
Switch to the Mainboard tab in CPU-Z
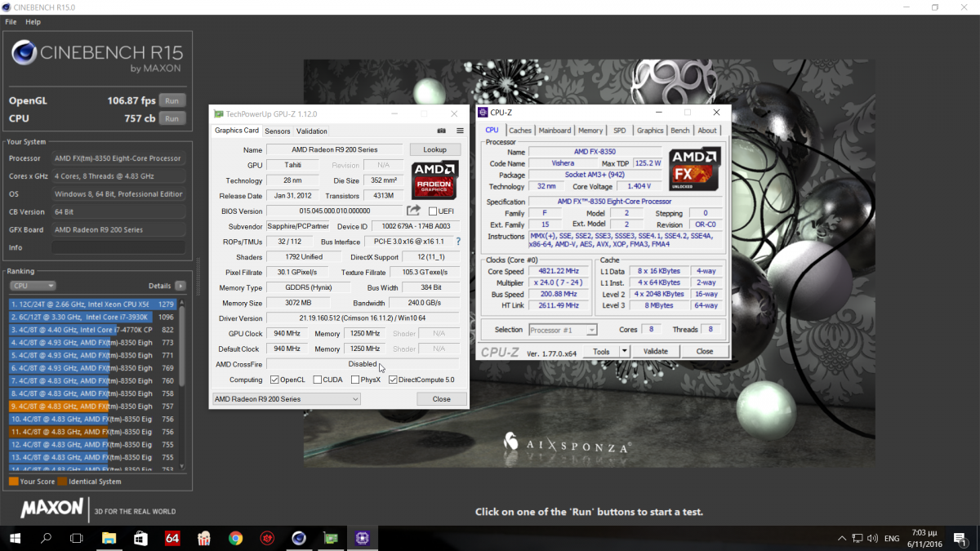tap(555, 131)
